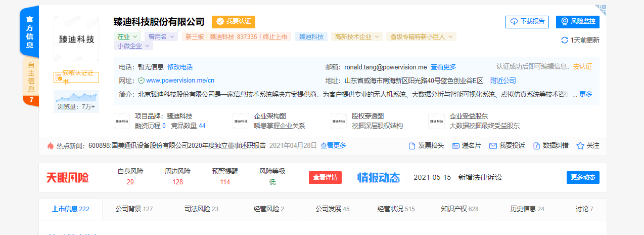Click the 浏览量 page views chart
The image size is (644, 235).
click(x=76, y=101)
